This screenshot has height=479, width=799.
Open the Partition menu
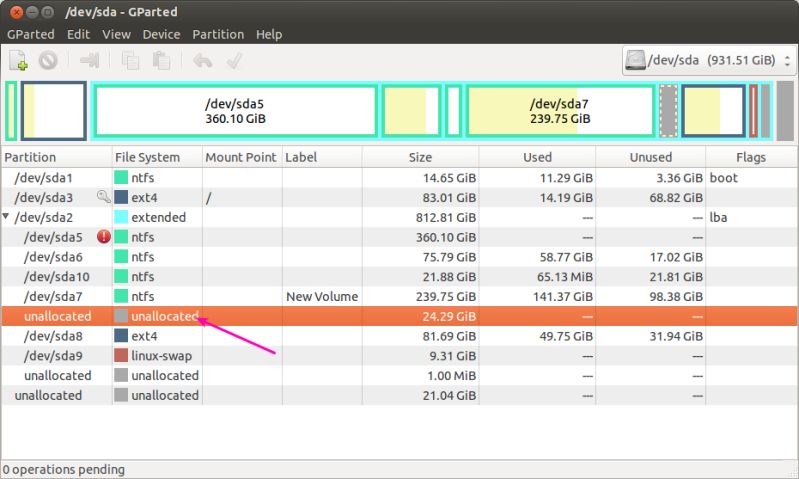coord(218,34)
